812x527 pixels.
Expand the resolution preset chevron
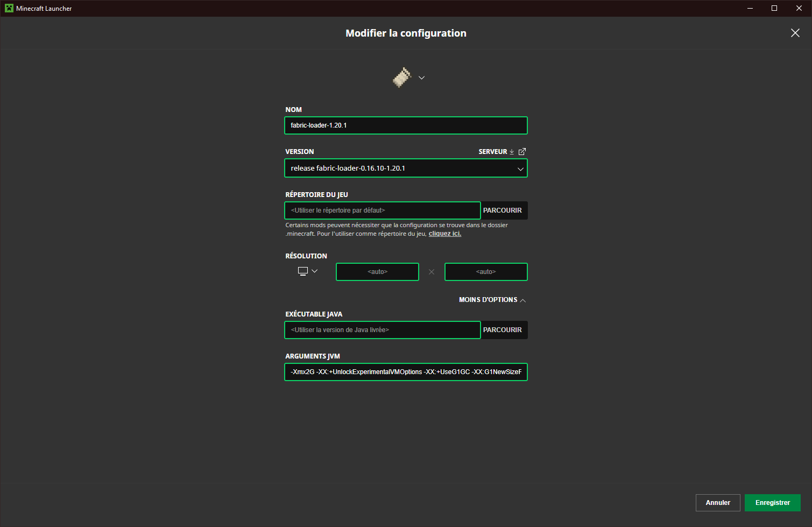click(315, 271)
